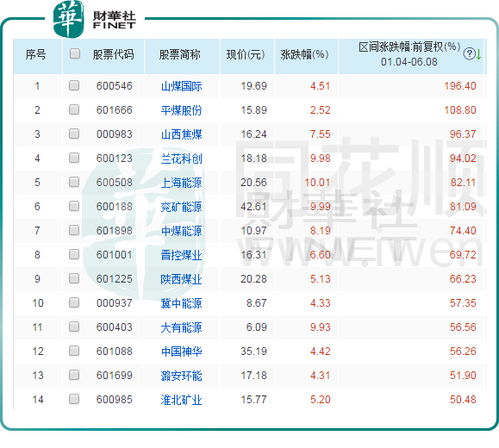
Task: Open stock link 淮北矿业
Action: (181, 400)
